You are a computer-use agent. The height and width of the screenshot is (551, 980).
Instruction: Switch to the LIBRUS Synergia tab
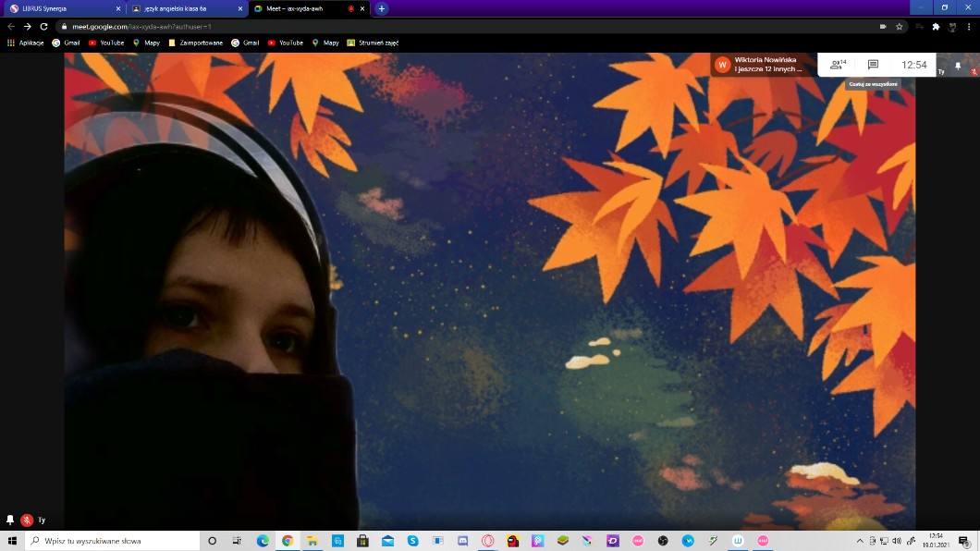pyautogui.click(x=60, y=8)
